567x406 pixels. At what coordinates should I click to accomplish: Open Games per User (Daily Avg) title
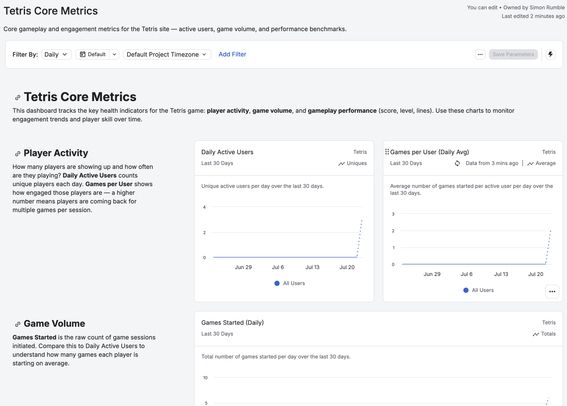tap(430, 152)
